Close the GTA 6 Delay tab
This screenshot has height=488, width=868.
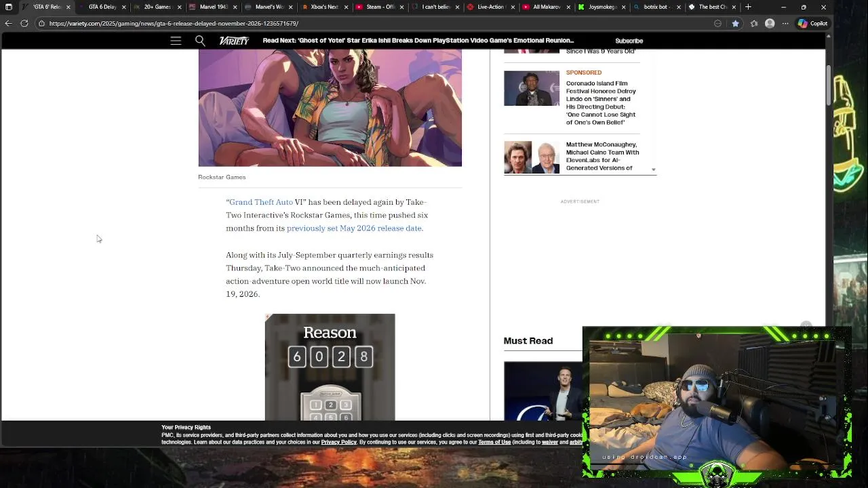123,7
